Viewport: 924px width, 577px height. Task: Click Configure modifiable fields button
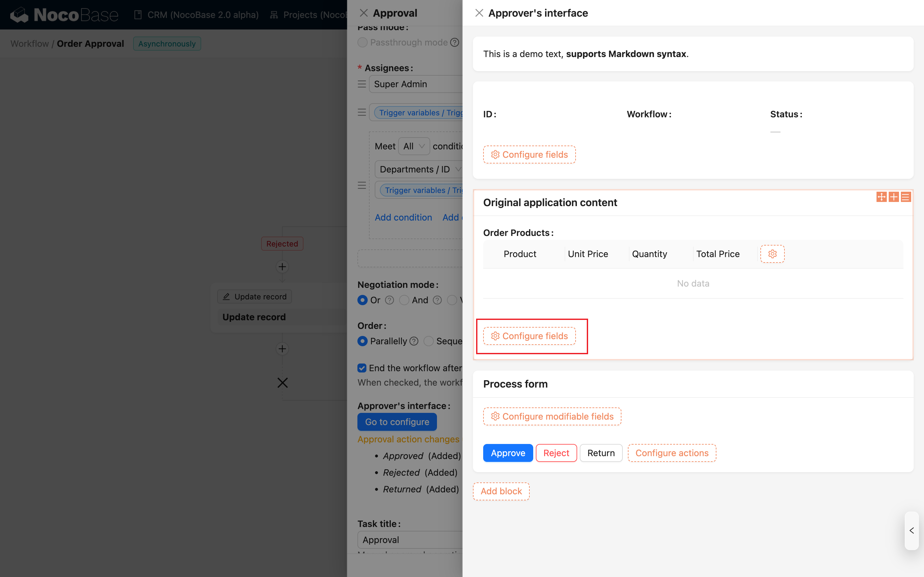click(552, 416)
